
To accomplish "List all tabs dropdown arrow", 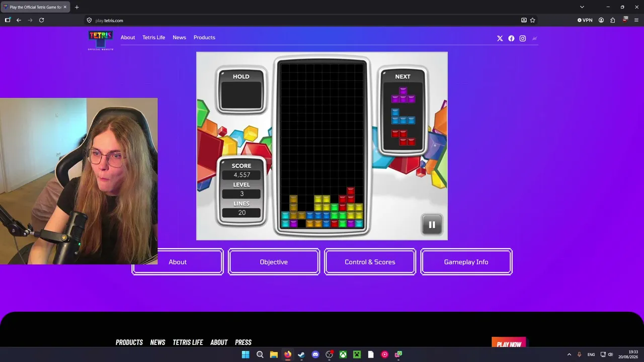I will [x=582, y=7].
